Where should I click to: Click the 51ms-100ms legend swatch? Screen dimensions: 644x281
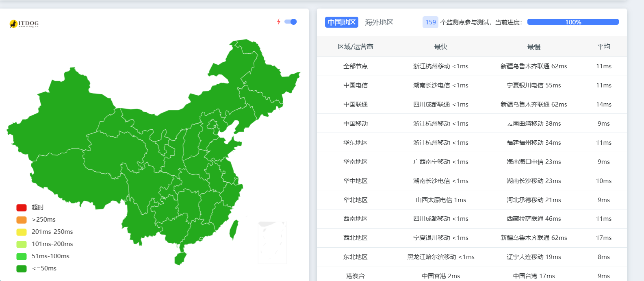point(22,257)
